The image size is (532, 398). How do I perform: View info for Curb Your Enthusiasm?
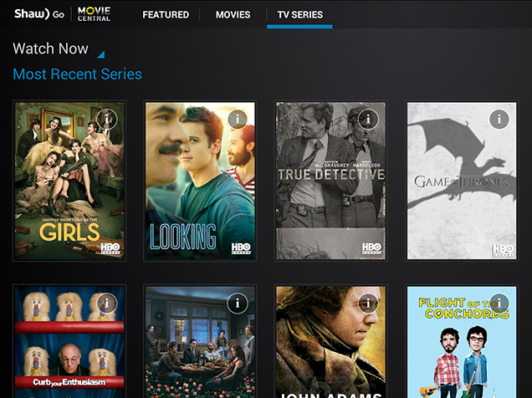[107, 303]
